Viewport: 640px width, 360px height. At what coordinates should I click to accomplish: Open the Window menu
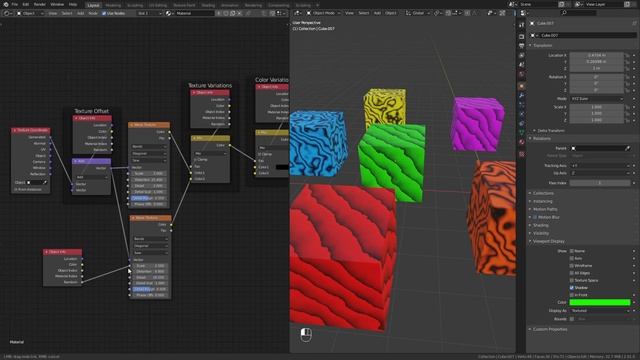[x=57, y=4]
